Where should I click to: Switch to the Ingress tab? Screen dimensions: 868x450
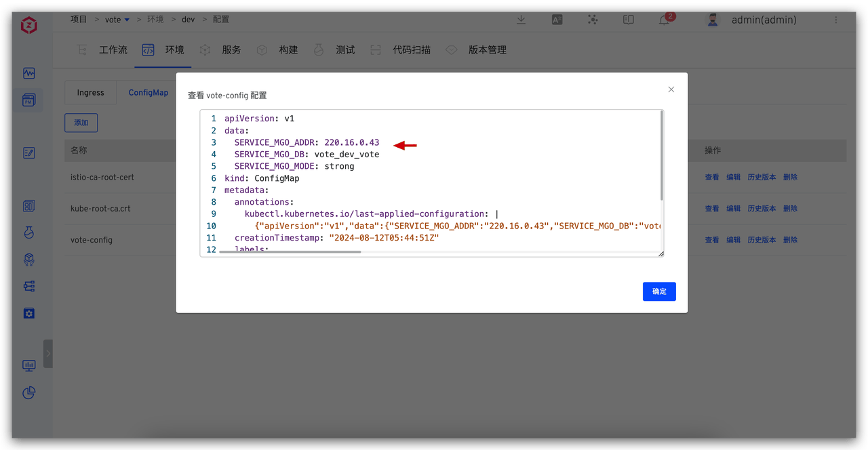pos(90,92)
